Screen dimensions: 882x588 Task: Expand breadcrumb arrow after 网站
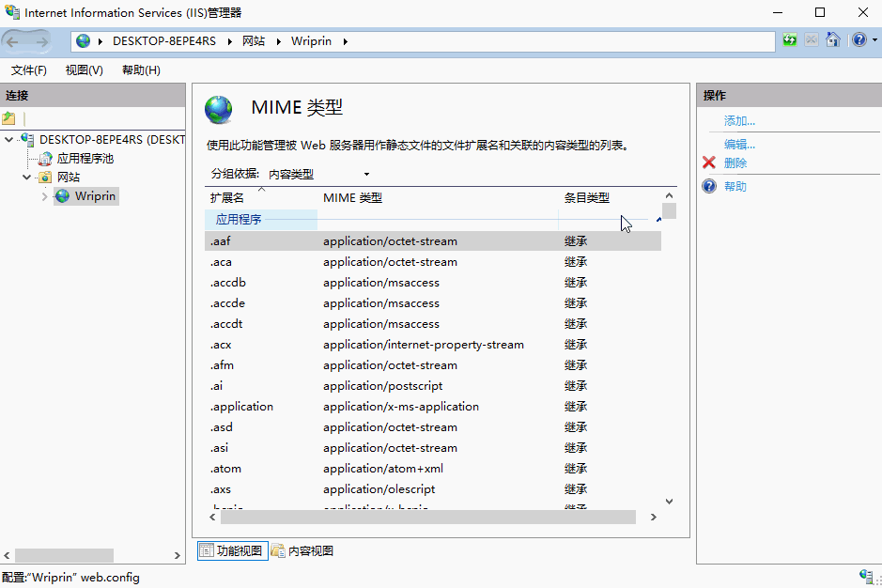(278, 41)
